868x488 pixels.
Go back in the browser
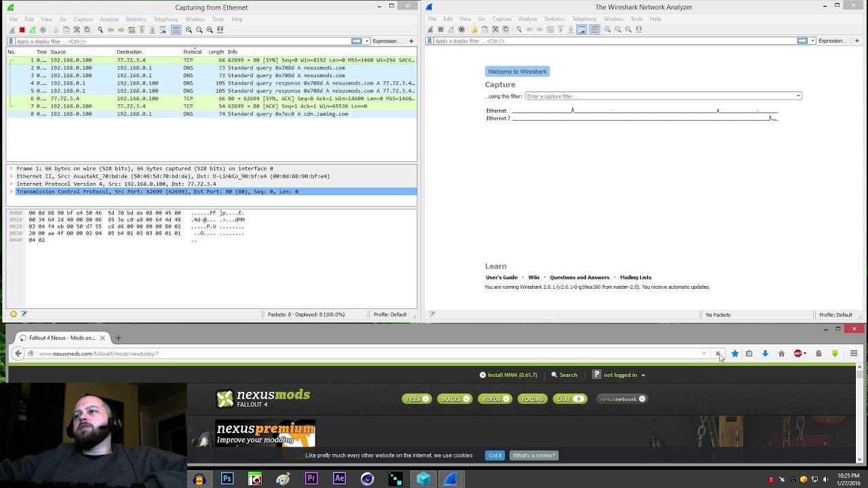tap(18, 353)
